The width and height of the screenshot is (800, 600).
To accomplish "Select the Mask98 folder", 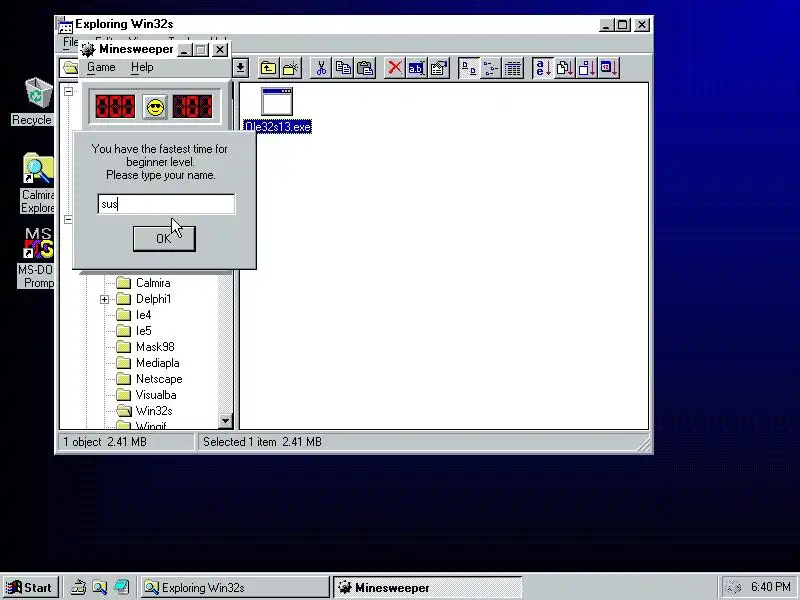I will tap(155, 347).
